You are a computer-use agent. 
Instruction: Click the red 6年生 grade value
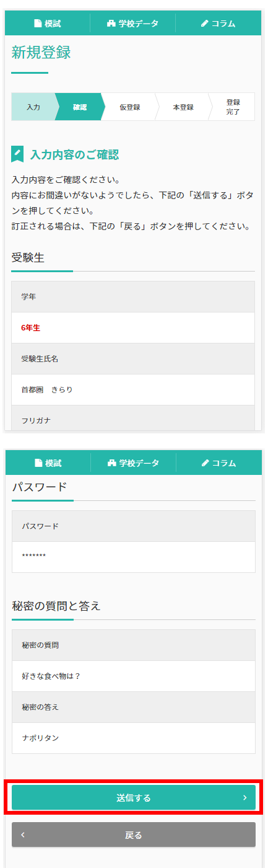30,327
